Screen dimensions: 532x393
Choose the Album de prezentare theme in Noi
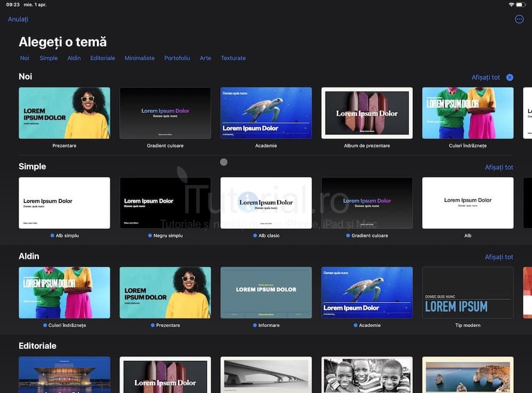tap(367, 113)
